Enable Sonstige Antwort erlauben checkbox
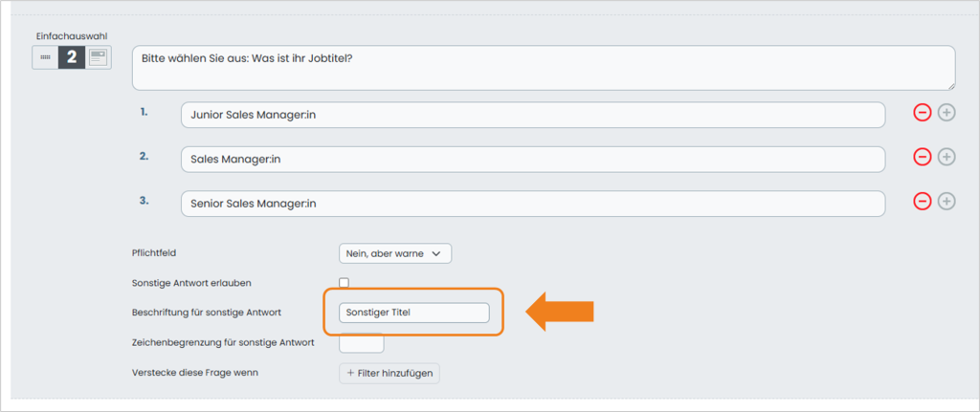The image size is (980, 412). coord(344,283)
